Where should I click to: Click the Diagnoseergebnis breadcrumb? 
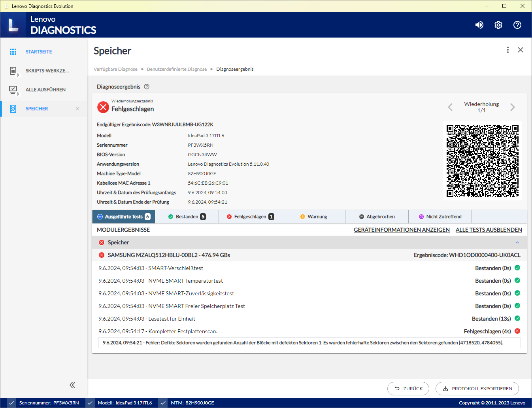click(x=235, y=69)
